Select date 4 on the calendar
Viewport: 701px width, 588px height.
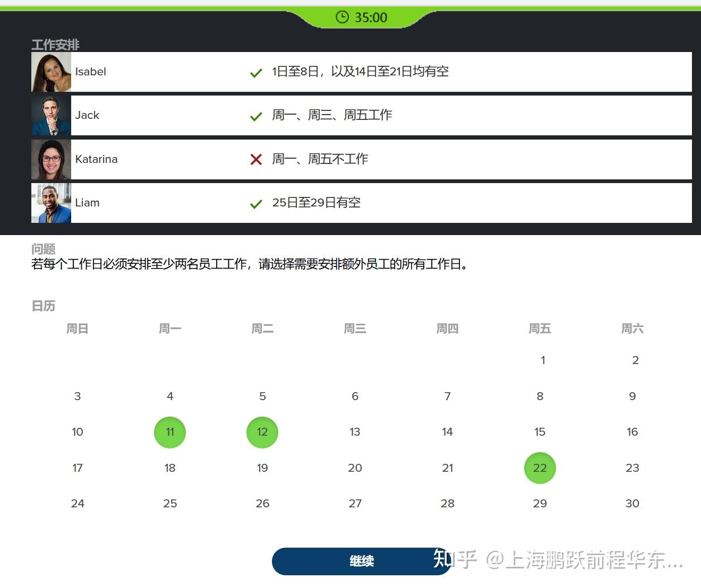point(170,396)
